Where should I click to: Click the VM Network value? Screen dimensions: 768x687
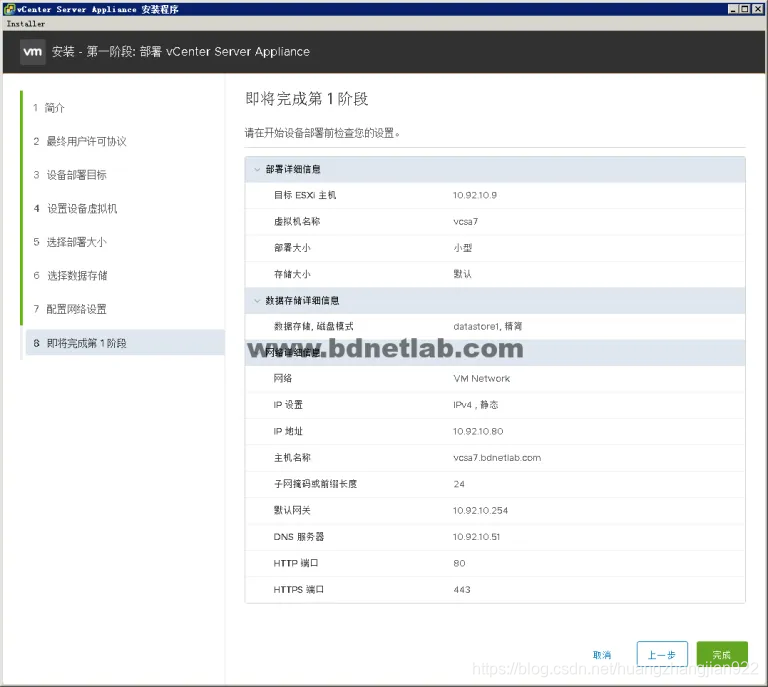tap(481, 379)
